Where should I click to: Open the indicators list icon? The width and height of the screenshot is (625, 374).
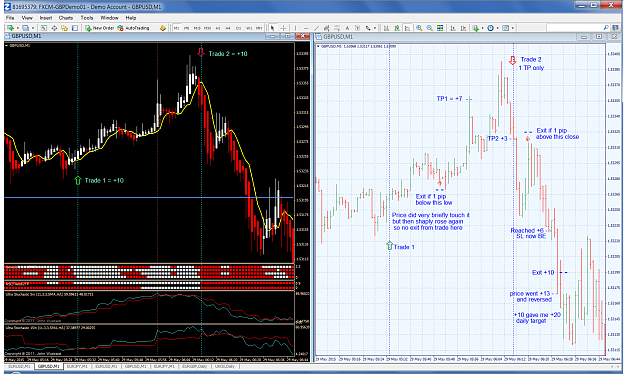(476, 28)
